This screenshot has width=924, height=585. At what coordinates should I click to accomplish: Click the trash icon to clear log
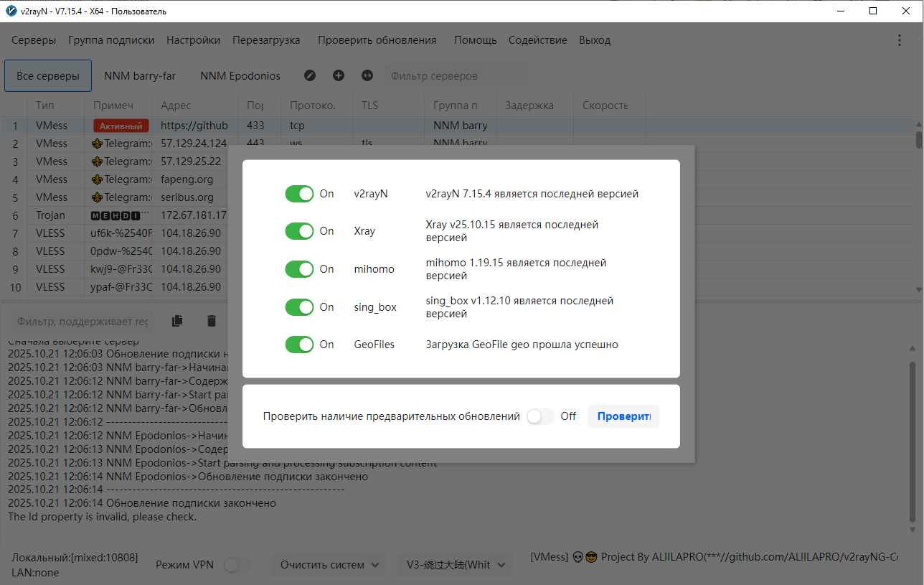(x=212, y=321)
